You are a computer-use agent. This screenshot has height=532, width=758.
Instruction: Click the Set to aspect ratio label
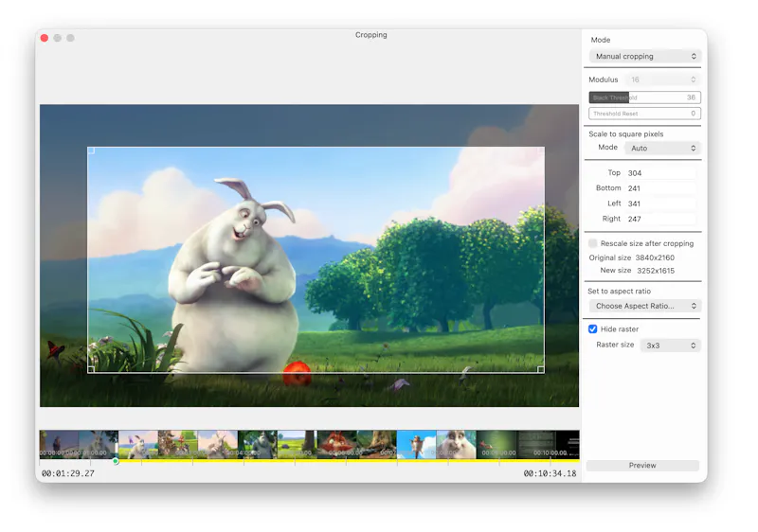tap(620, 292)
